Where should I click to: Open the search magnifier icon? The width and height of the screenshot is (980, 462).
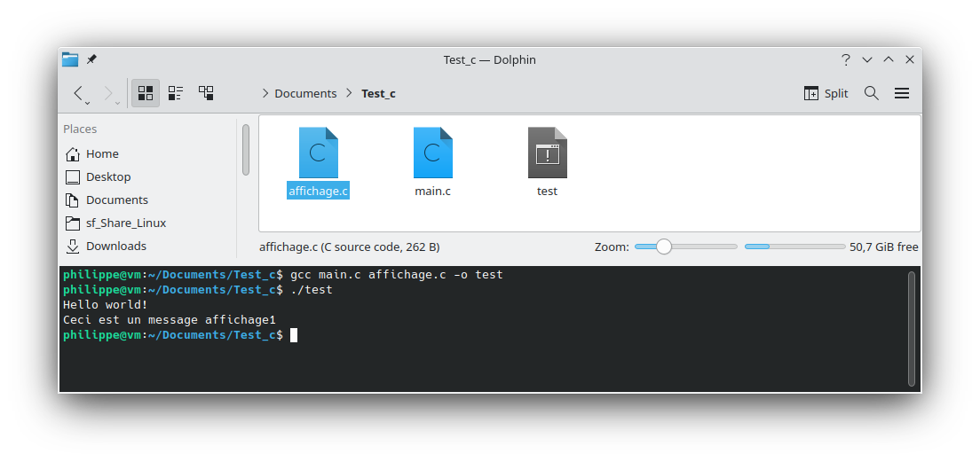(x=872, y=93)
